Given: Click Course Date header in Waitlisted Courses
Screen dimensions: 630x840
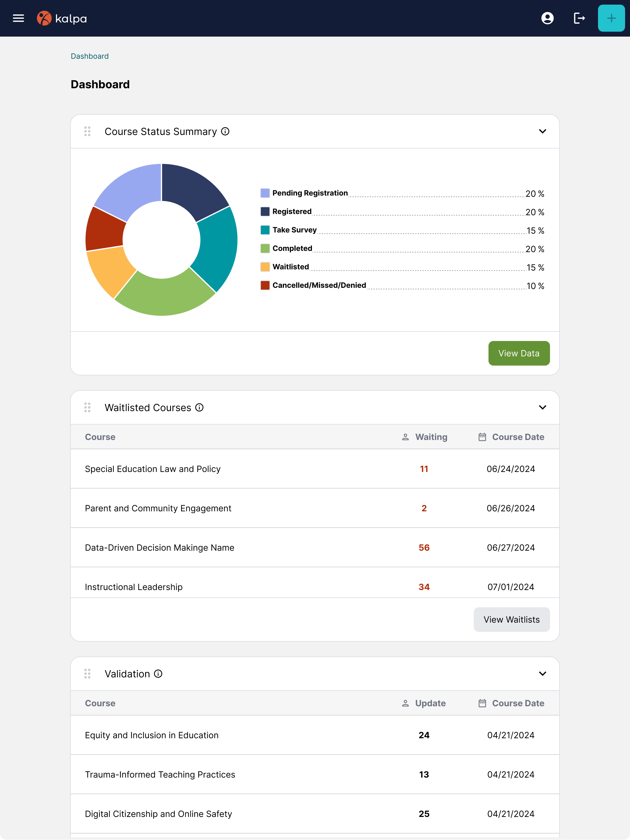Looking at the screenshot, I should 518,437.
